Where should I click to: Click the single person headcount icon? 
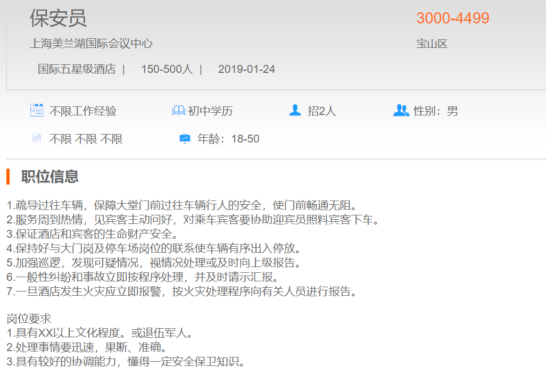[x=295, y=111]
